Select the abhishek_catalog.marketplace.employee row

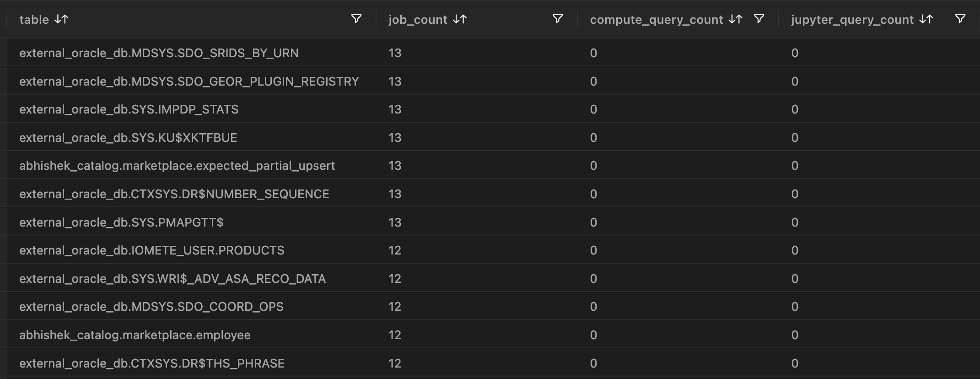coord(135,335)
